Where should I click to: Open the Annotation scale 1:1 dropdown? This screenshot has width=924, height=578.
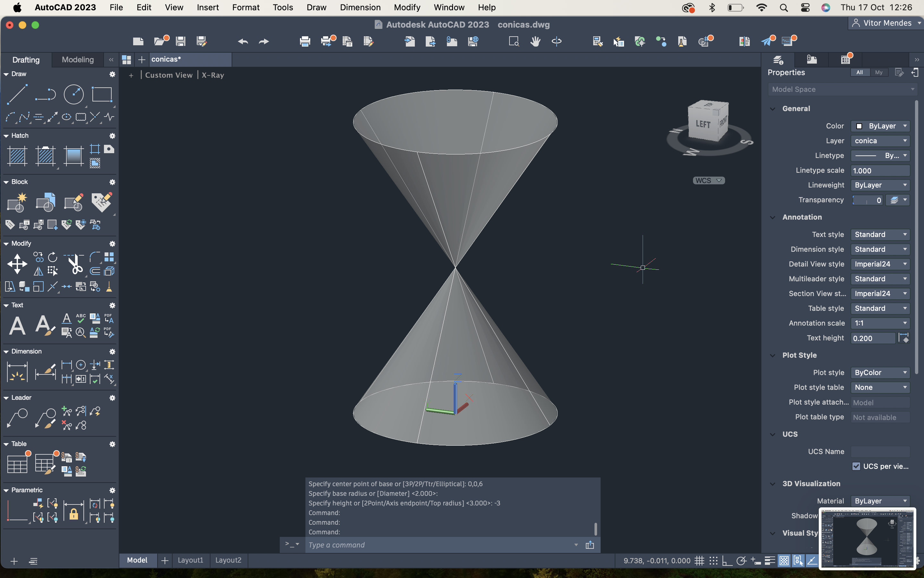click(x=880, y=323)
